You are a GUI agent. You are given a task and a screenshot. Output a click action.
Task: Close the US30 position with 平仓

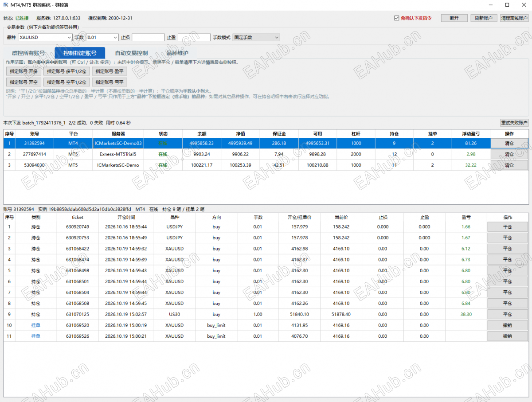508,314
